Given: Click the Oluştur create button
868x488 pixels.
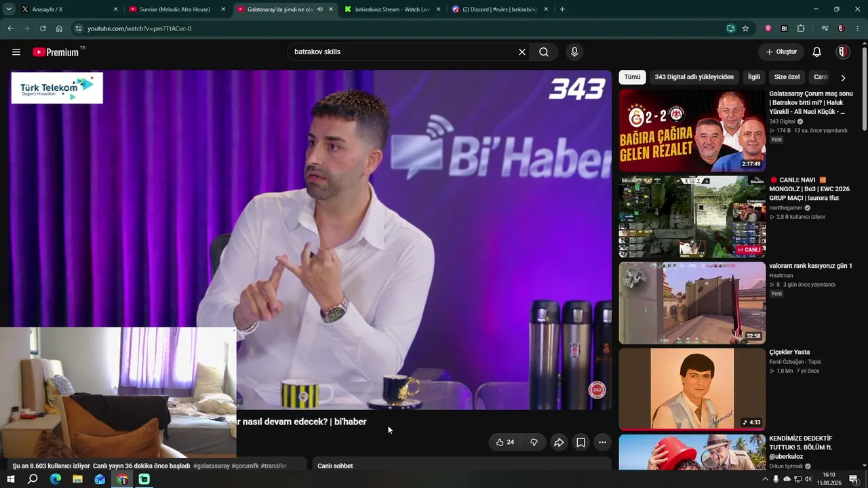Looking at the screenshot, I should [781, 52].
